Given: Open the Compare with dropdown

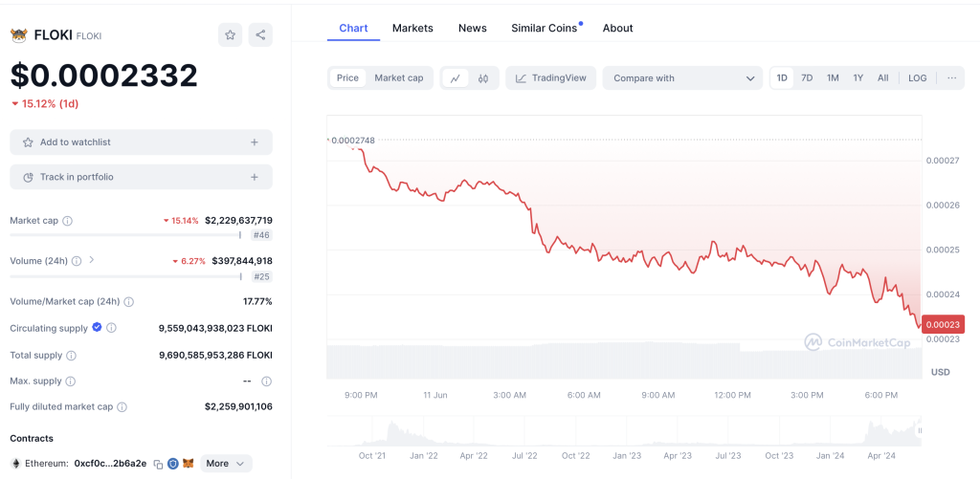Looking at the screenshot, I should click(x=682, y=78).
